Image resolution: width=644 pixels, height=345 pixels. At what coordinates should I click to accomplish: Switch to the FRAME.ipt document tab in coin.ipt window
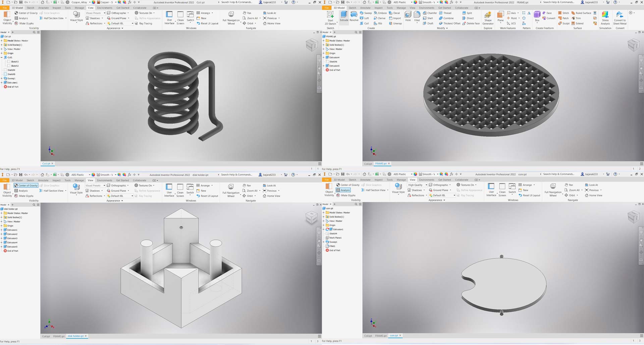[x=381, y=336]
